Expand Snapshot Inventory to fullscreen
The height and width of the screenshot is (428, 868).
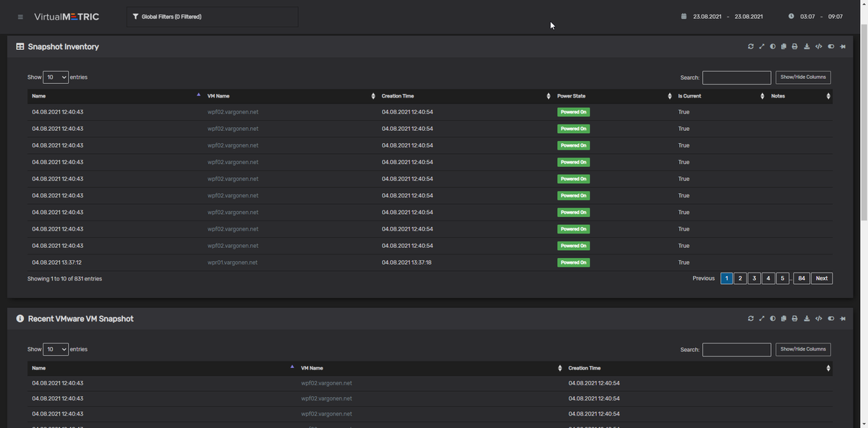pyautogui.click(x=762, y=46)
